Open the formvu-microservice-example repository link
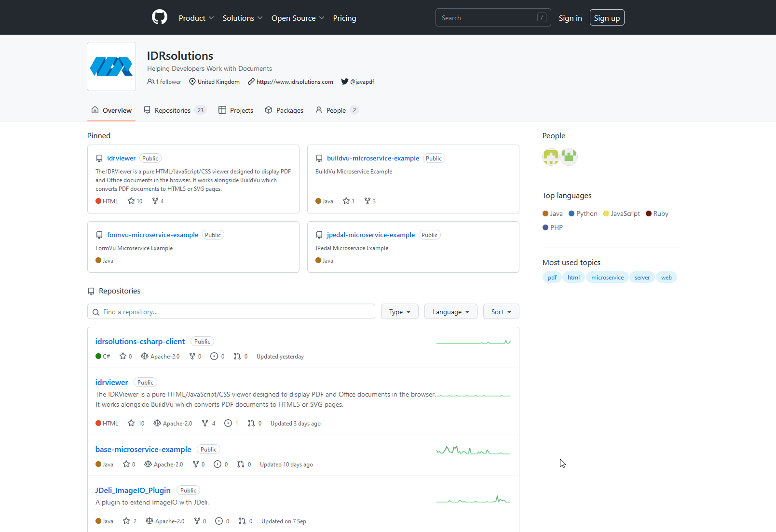The height and width of the screenshot is (532, 776). (x=152, y=235)
